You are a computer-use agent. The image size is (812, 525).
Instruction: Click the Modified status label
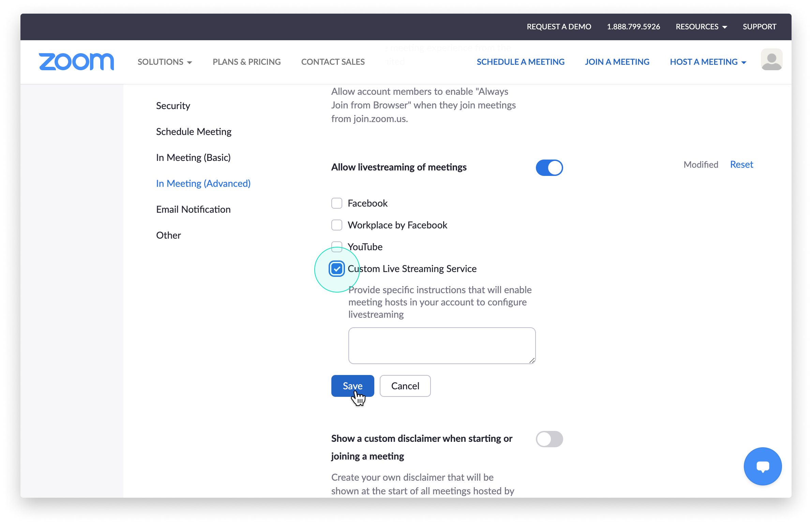pyautogui.click(x=701, y=164)
